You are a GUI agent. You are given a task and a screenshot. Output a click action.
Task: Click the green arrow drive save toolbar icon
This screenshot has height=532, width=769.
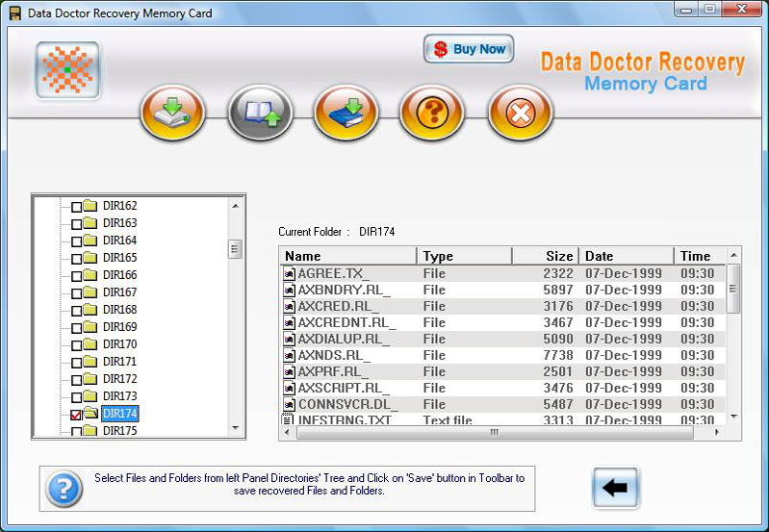coord(173,114)
